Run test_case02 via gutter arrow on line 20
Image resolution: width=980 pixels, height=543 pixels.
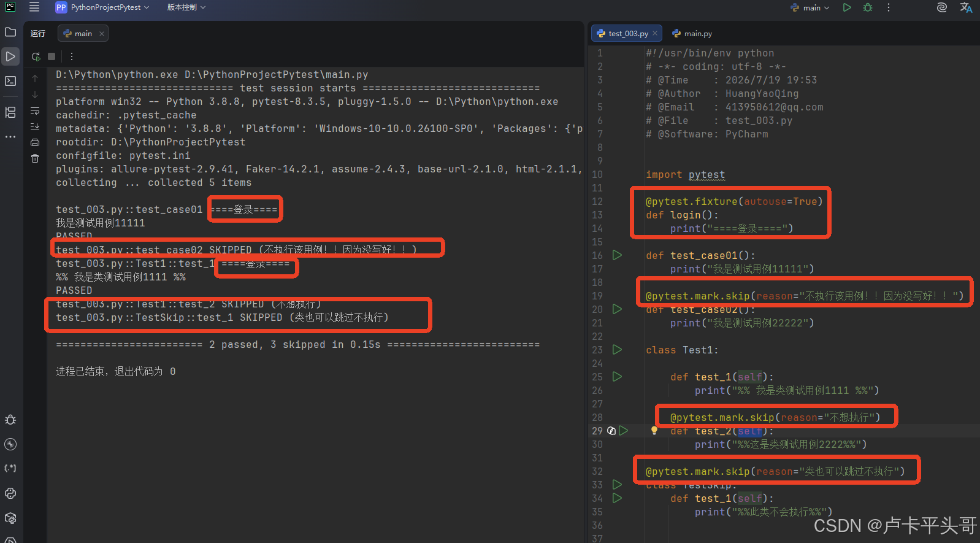[618, 309]
